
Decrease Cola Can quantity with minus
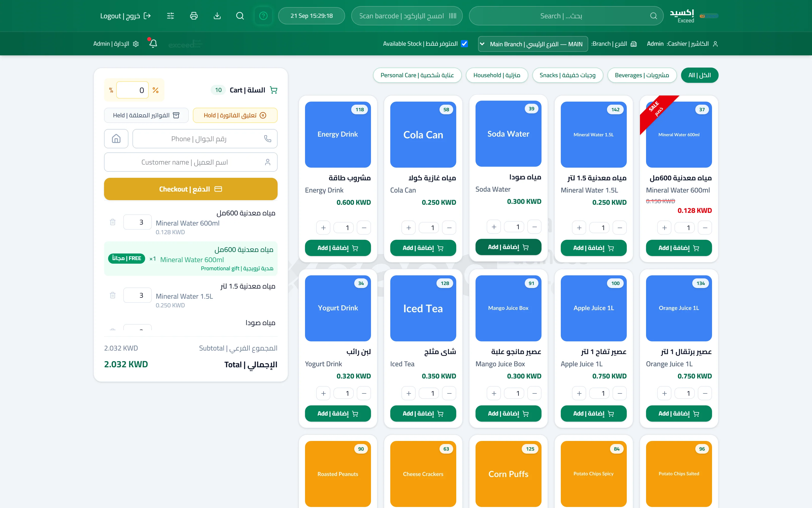pos(449,228)
